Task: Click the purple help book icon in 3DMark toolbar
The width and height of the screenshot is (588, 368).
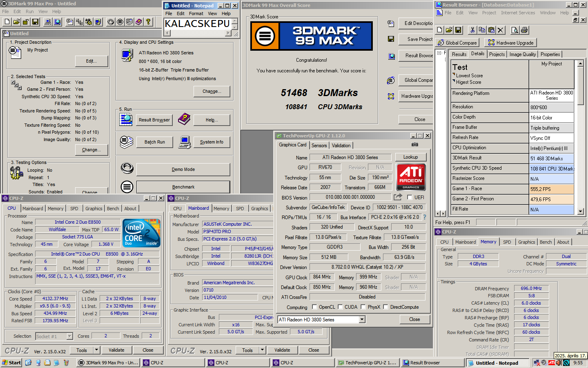Action: pos(139,22)
